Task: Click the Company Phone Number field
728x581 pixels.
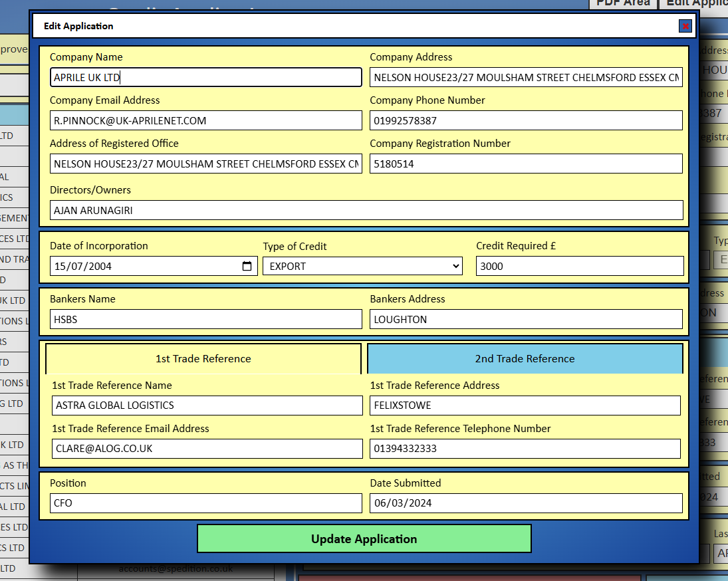Action: click(526, 120)
